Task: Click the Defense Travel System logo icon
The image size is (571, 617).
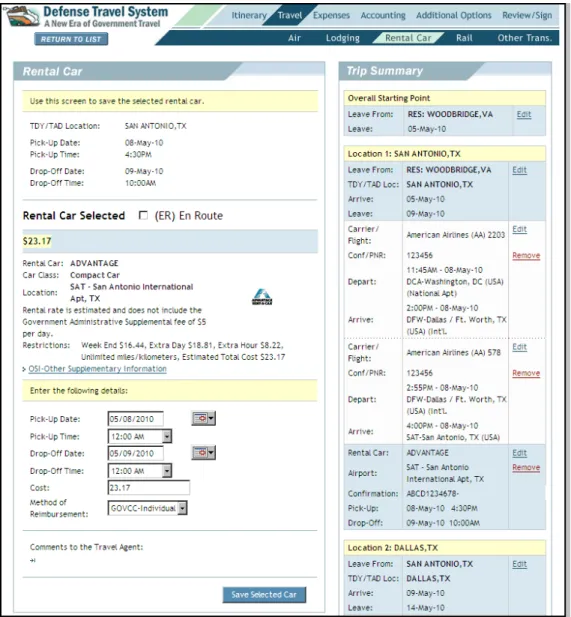Action: pyautogui.click(x=22, y=16)
